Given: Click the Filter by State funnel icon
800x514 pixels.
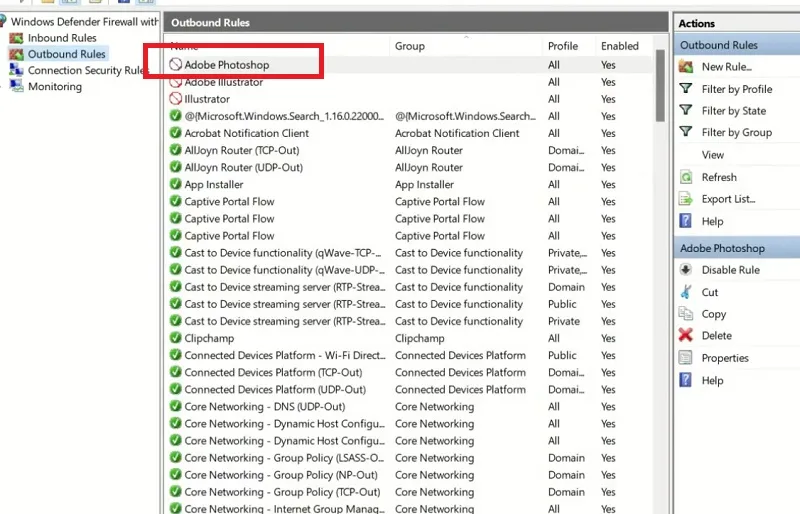Looking at the screenshot, I should (686, 111).
